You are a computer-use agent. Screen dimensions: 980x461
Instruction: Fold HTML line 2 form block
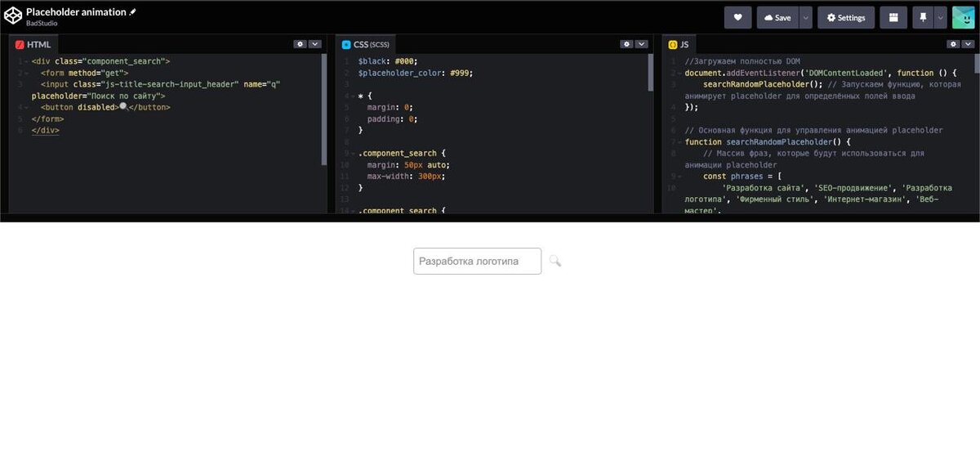(24, 73)
